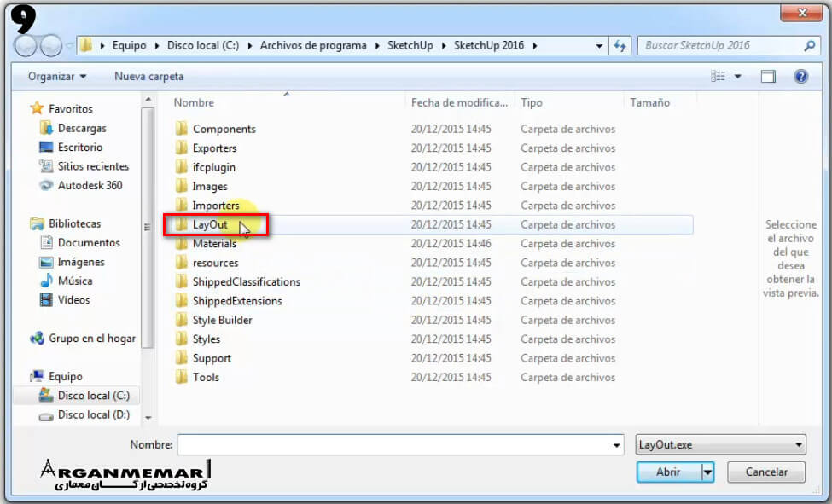Click the Bibliotecas icon
Viewport: 832px width, 504px height.
[37, 223]
